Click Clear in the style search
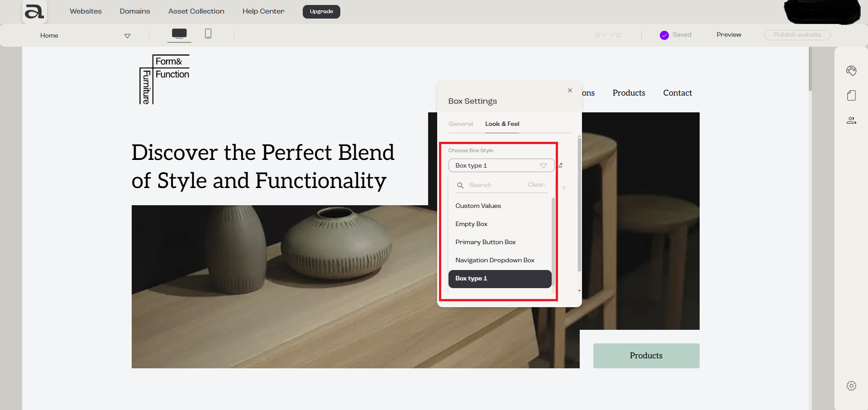 pyautogui.click(x=536, y=185)
